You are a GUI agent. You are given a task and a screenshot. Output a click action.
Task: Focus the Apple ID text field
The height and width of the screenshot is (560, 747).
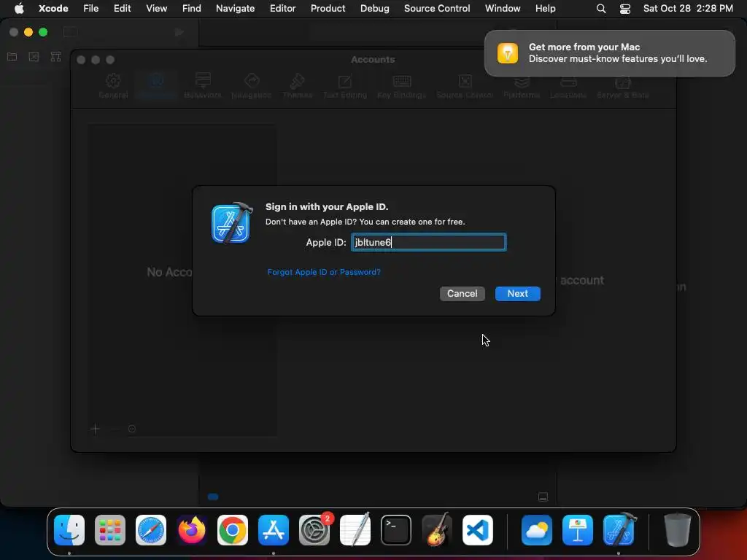tap(429, 242)
